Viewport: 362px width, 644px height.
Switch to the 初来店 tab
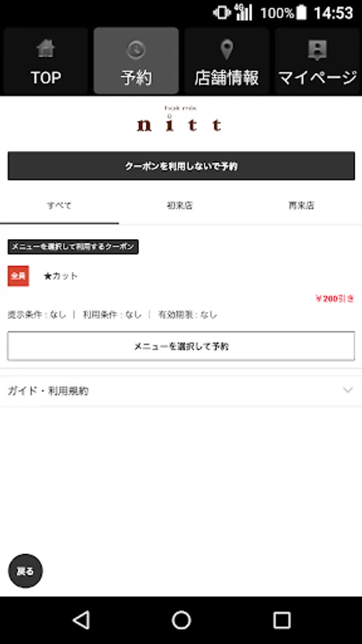180,205
